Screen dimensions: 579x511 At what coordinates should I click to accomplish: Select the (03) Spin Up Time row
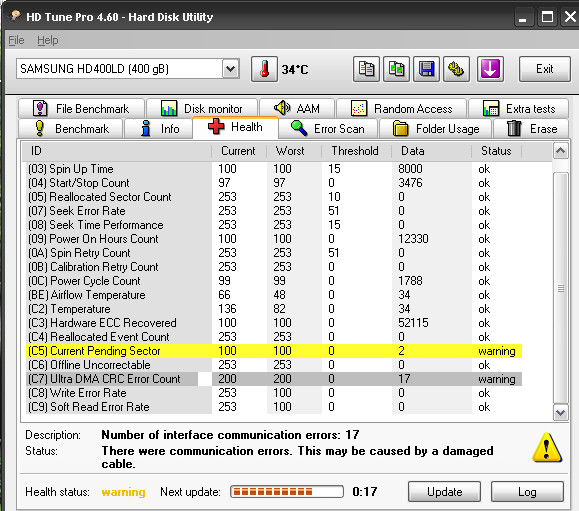275,169
